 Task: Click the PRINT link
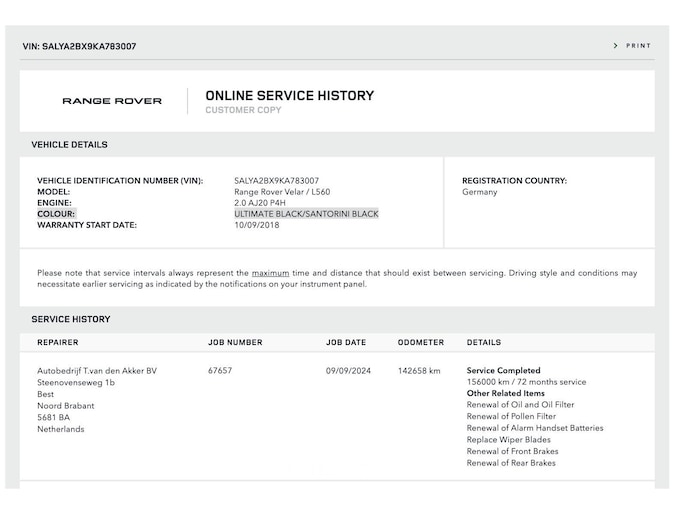[638, 45]
